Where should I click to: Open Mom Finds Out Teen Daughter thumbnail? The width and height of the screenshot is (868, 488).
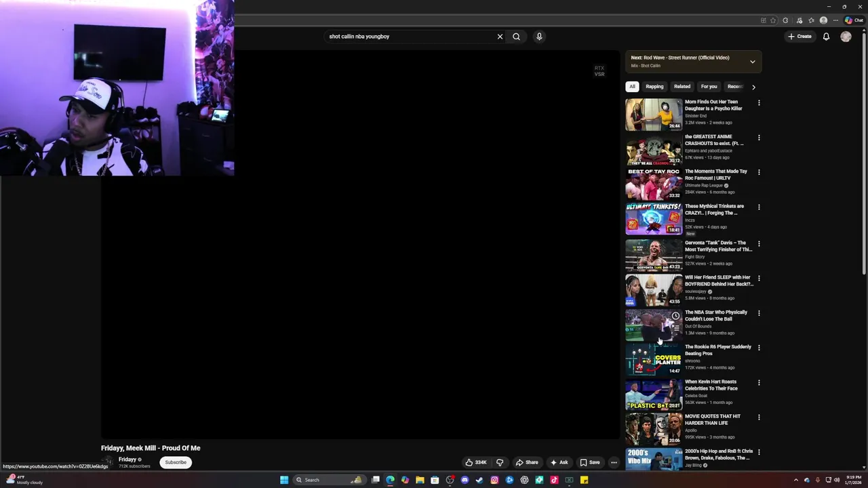pyautogui.click(x=654, y=115)
